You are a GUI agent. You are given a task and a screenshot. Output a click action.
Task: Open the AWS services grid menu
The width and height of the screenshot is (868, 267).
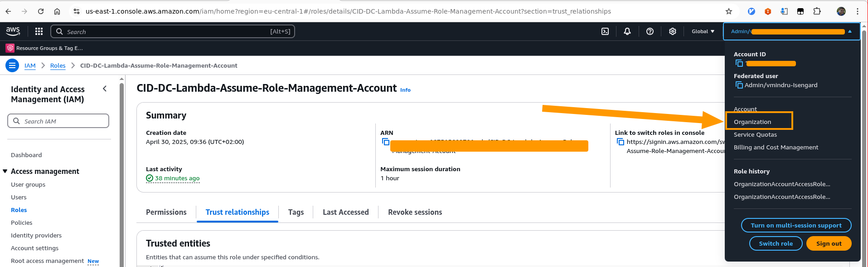(x=39, y=31)
